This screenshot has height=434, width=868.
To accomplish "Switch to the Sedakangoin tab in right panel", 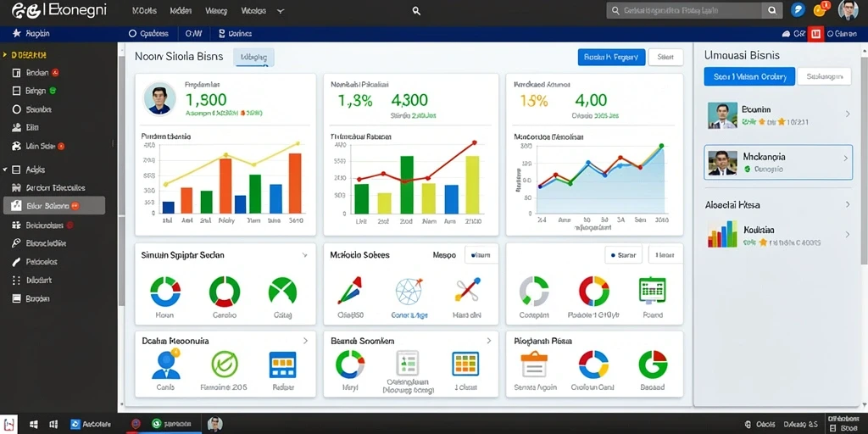I will [824, 76].
